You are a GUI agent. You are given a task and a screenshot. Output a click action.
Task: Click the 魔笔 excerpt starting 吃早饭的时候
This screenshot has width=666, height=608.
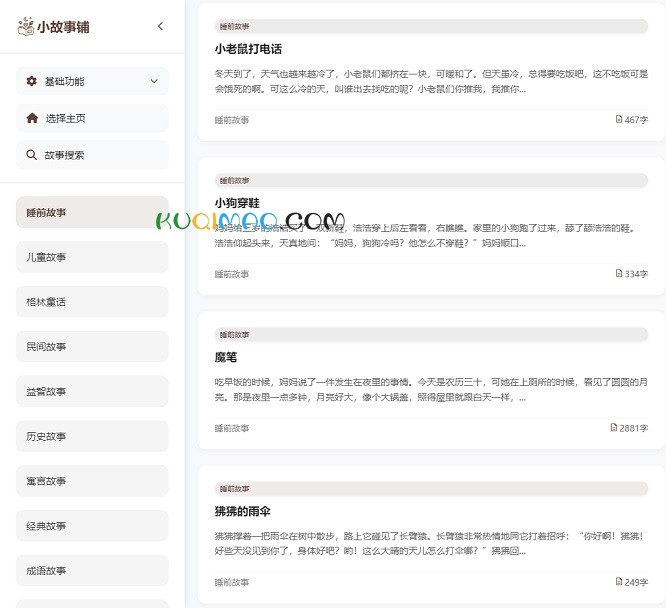coord(431,390)
